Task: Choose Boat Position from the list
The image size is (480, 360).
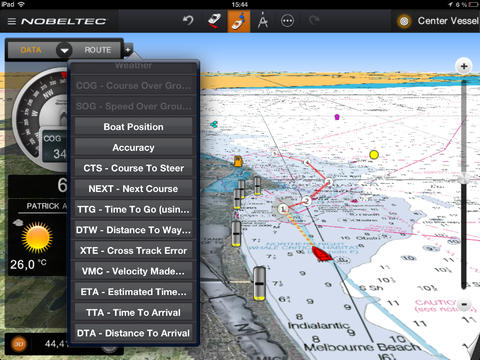Action: 133,127
